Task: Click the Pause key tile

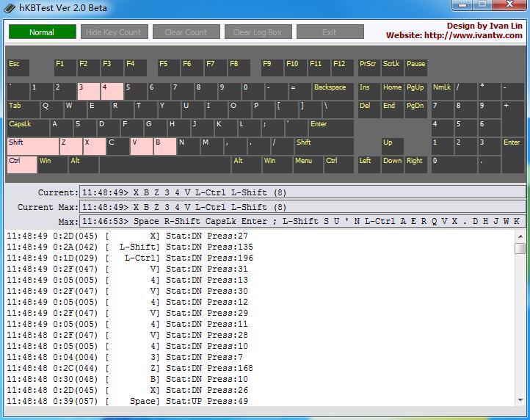Action: point(416,68)
